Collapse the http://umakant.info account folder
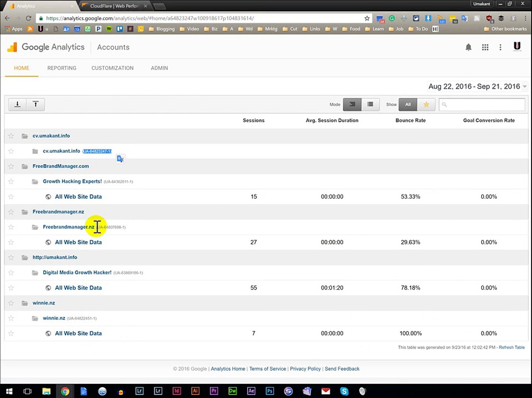Screen dimensions: 532x398 pyautogui.click(x=25, y=257)
